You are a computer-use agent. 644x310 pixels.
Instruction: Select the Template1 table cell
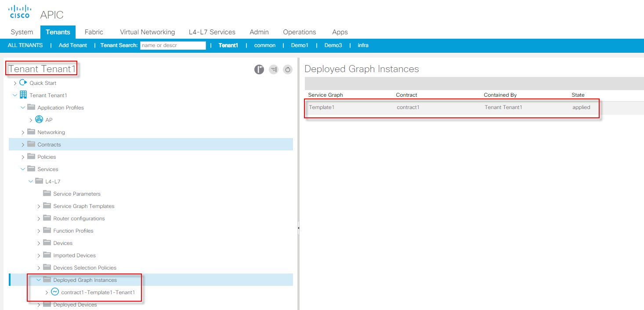tap(322, 107)
